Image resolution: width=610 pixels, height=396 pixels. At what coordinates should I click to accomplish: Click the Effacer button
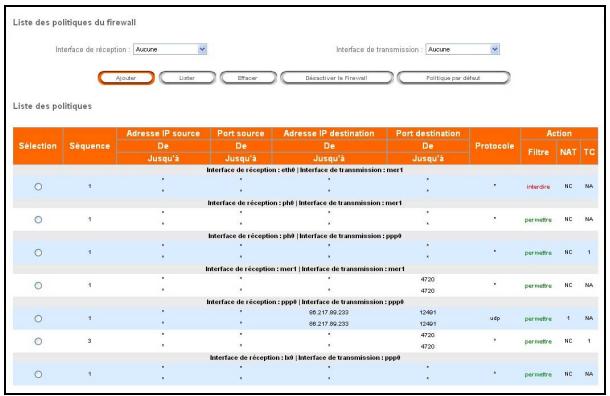[248, 78]
